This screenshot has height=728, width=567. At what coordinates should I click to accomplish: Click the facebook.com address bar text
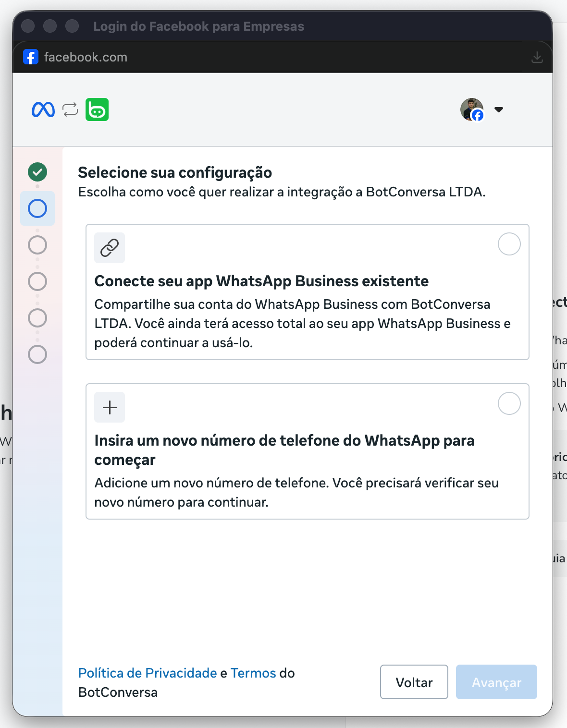86,57
